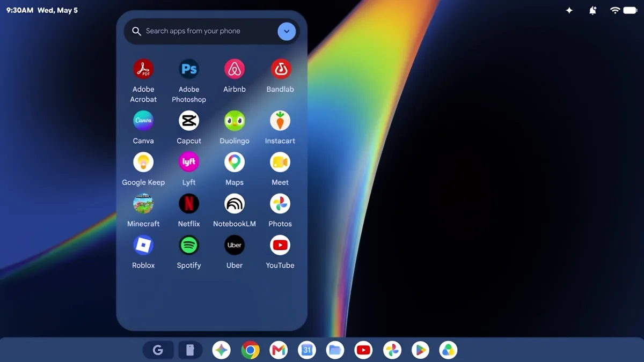The image size is (644, 362).
Task: Collapse the phone apps panel with chevron
Action: [287, 31]
